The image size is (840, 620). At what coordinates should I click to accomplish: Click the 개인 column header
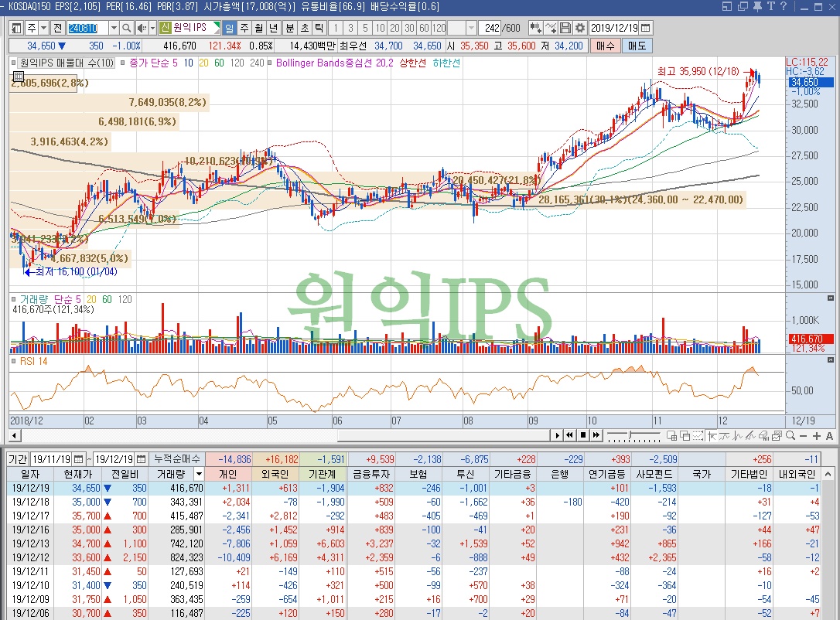point(228,474)
